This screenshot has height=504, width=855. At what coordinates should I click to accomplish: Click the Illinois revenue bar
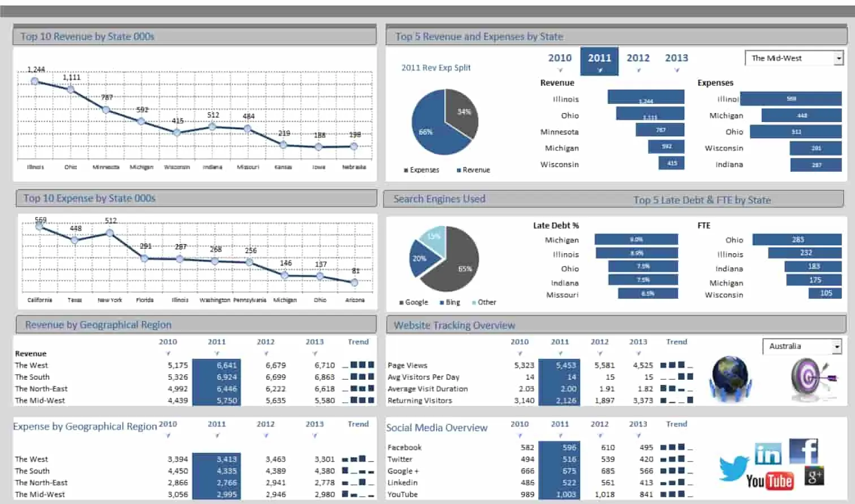click(x=646, y=98)
